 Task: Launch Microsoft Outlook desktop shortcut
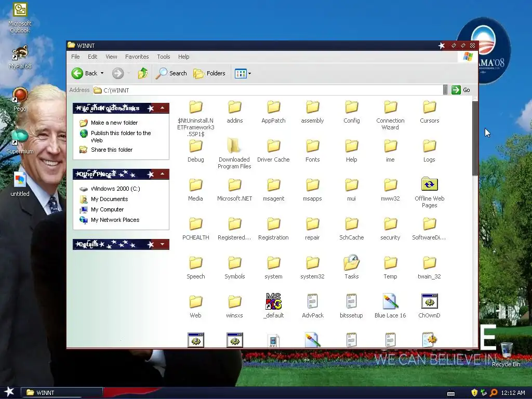click(x=20, y=18)
